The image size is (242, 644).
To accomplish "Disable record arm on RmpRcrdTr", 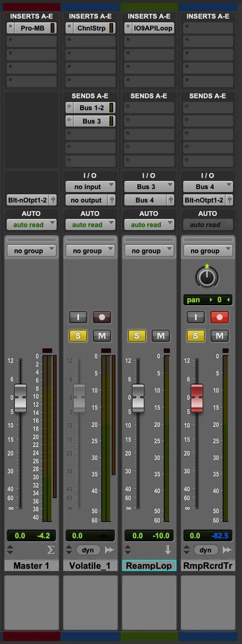I will click(220, 317).
